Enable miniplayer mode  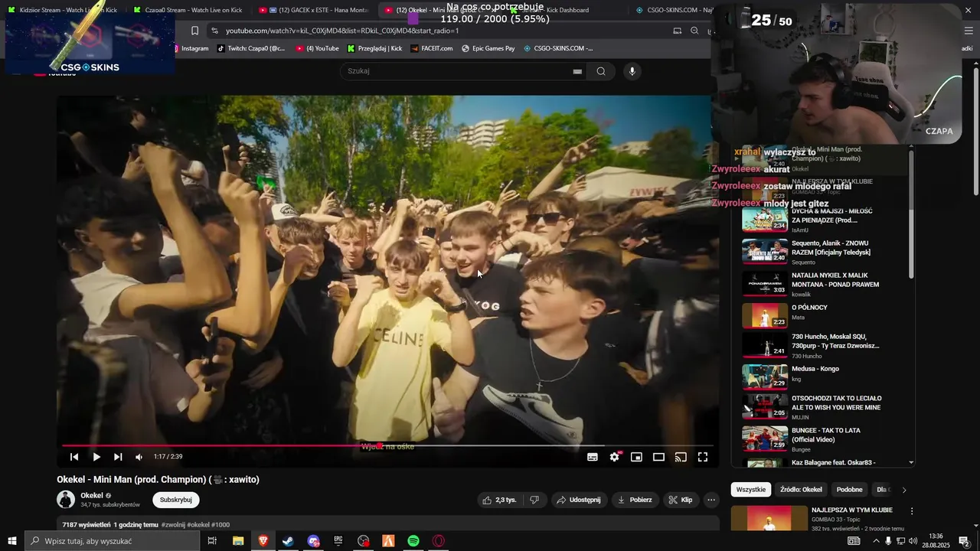tap(636, 457)
